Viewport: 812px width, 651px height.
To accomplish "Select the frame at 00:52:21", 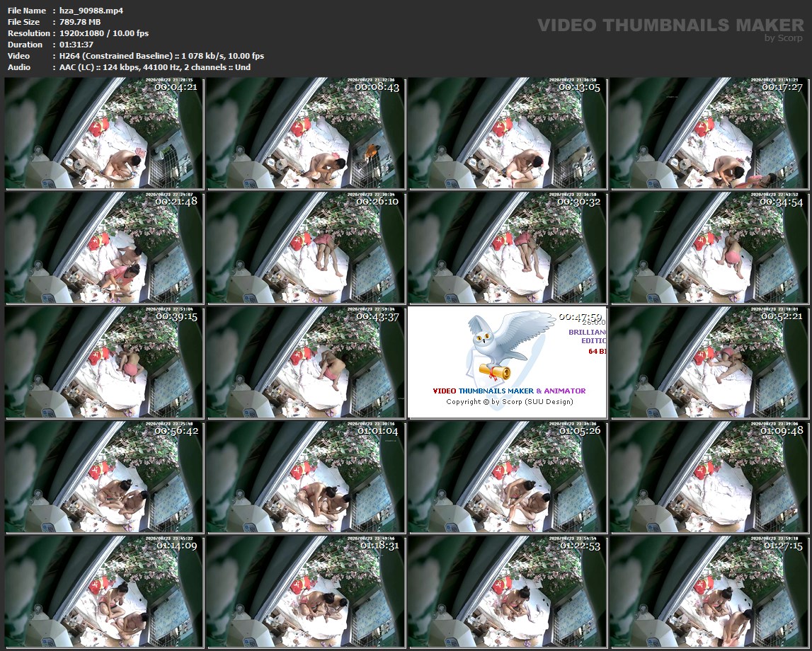I will [x=709, y=362].
